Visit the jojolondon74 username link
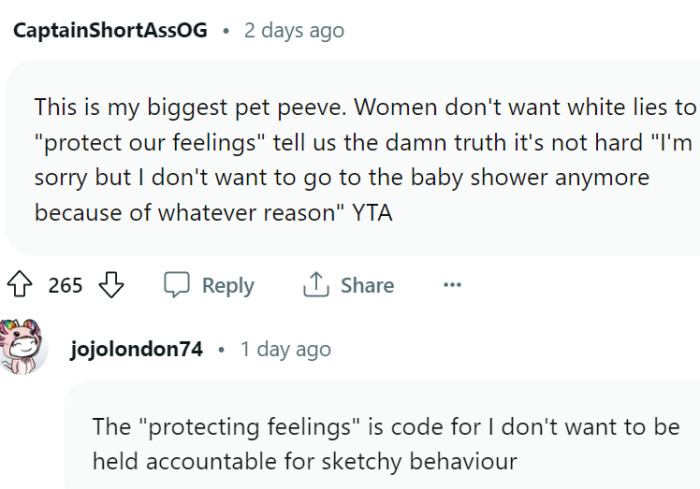700x489 pixels. (137, 349)
